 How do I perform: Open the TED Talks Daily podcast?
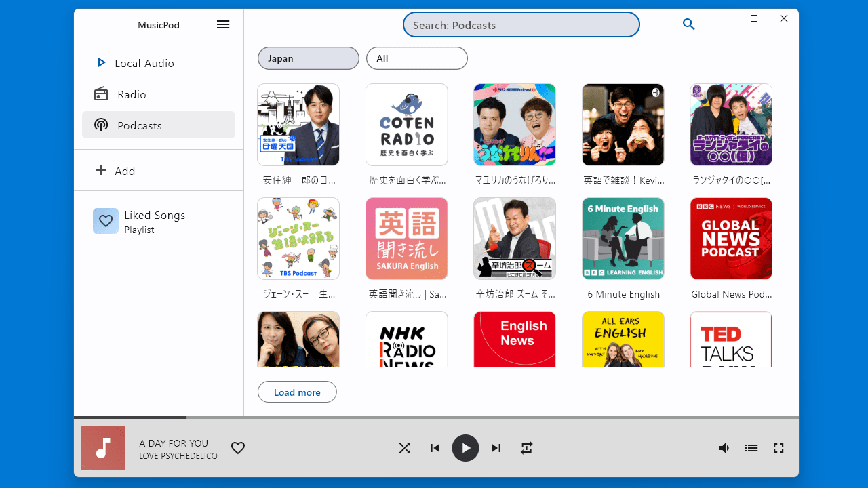point(731,340)
